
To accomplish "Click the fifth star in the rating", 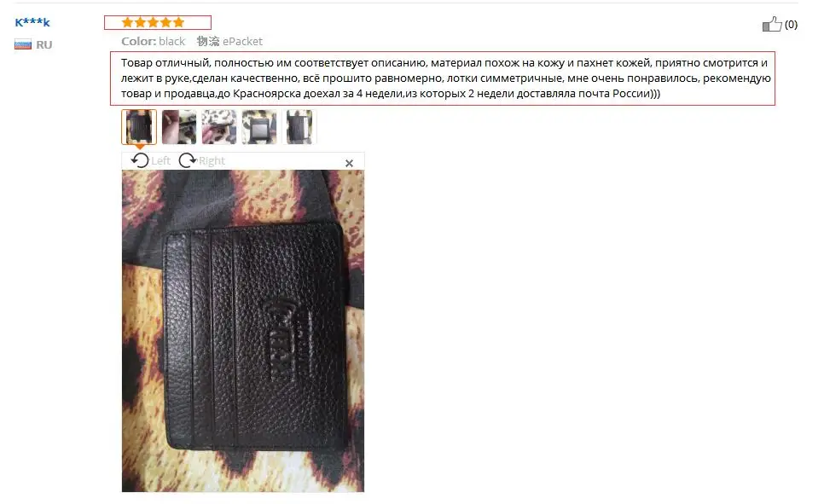I will click(x=178, y=22).
